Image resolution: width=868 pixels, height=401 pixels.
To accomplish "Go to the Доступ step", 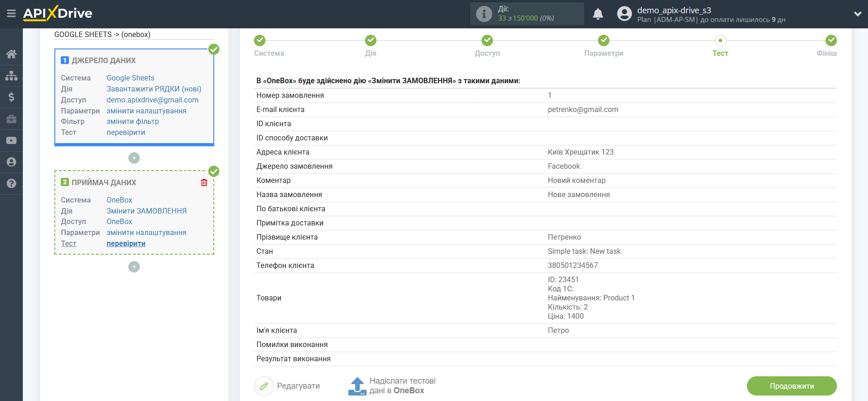I will click(x=487, y=46).
